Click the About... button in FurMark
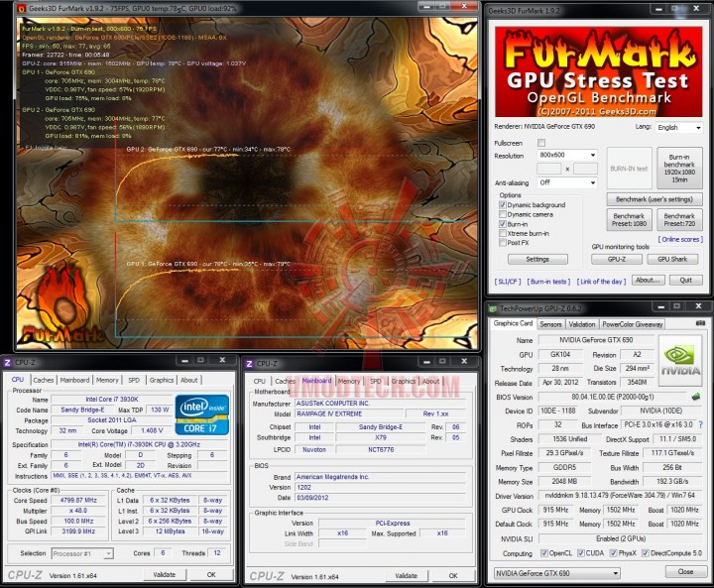The height and width of the screenshot is (588, 714). click(x=648, y=280)
